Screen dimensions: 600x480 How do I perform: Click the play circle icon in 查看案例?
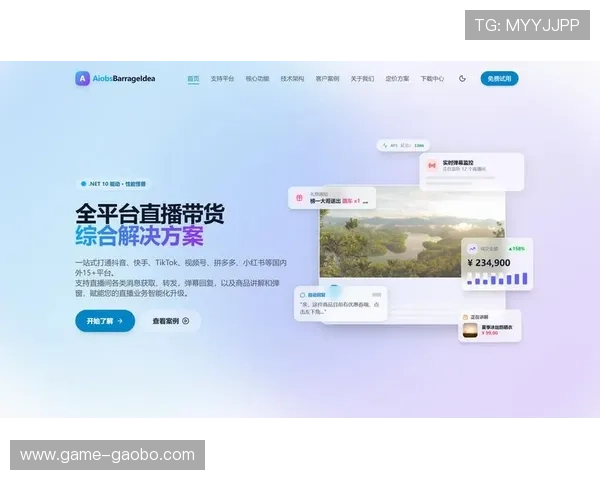click(x=186, y=321)
